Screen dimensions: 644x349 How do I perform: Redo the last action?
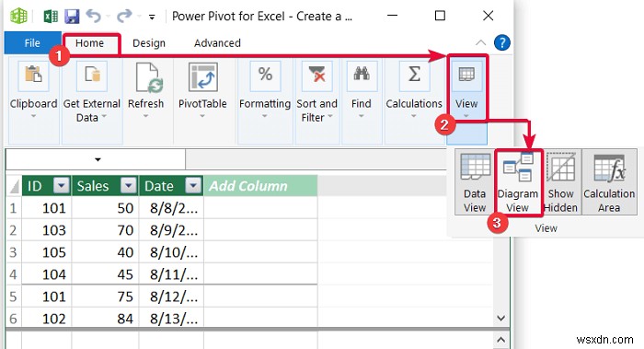(124, 16)
